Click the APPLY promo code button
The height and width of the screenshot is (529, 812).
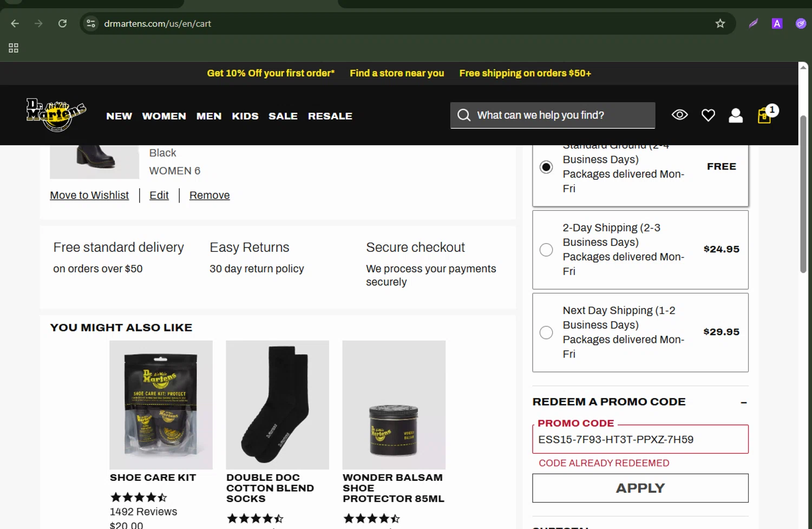640,488
